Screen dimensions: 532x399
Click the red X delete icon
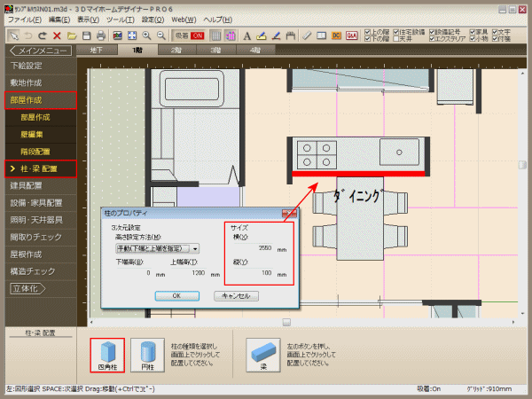[x=57, y=35]
